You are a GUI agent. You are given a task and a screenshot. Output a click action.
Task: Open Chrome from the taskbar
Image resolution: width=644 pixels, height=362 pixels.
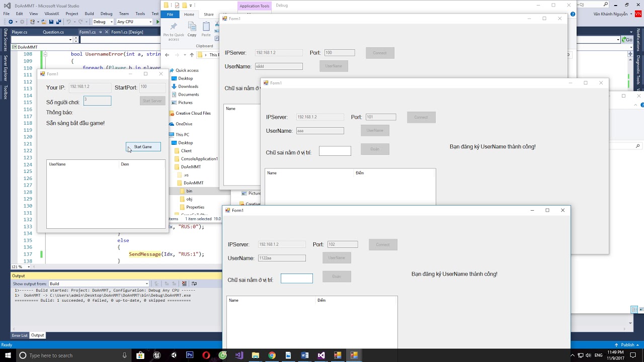[x=272, y=355]
